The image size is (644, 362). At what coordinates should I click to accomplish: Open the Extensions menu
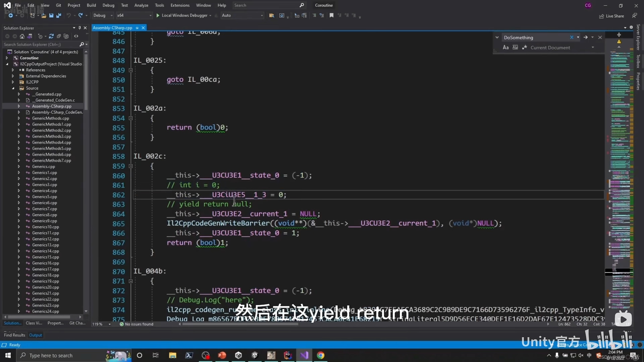(180, 5)
